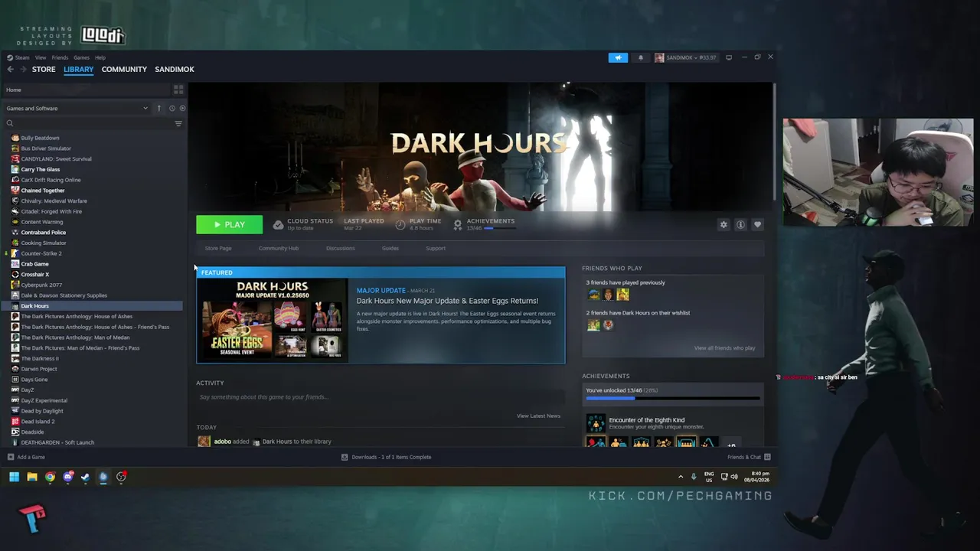Open the Friends & Chat icon
The width and height of the screenshot is (980, 551).
click(x=767, y=457)
